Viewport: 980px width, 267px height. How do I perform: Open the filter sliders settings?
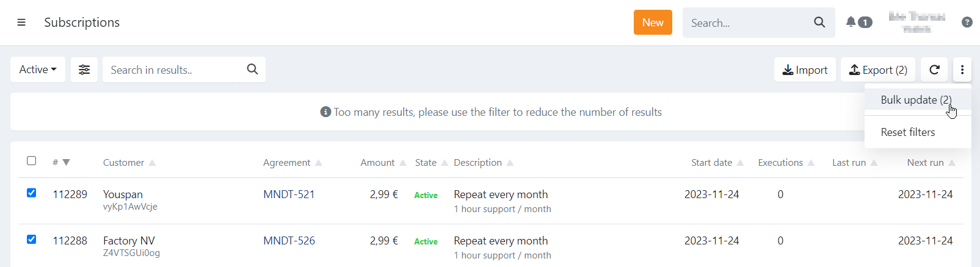point(84,69)
